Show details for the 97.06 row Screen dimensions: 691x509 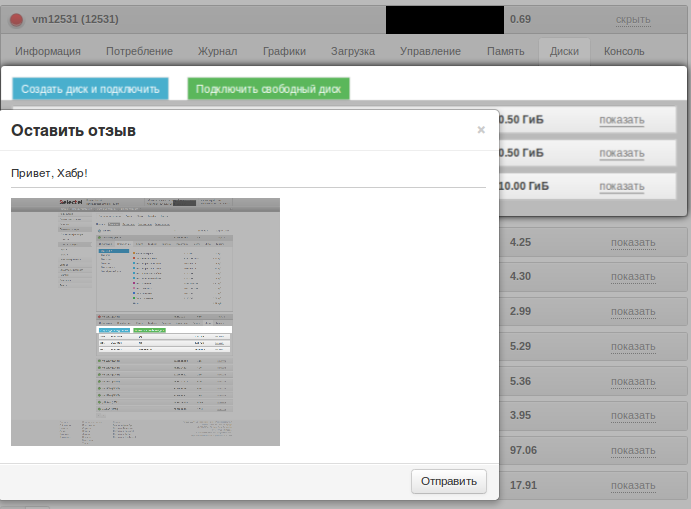click(x=633, y=451)
